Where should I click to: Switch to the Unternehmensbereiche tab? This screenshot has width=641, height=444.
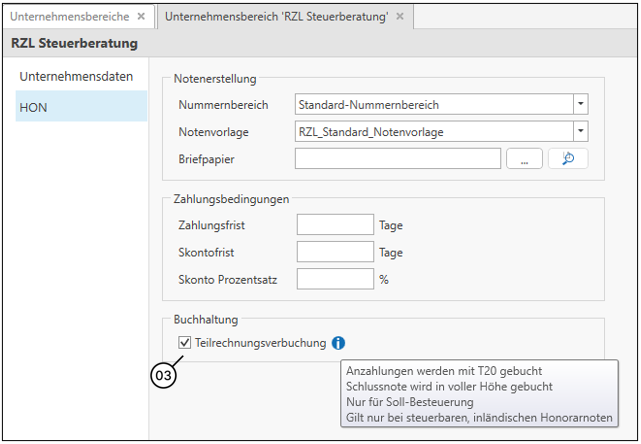click(x=69, y=17)
